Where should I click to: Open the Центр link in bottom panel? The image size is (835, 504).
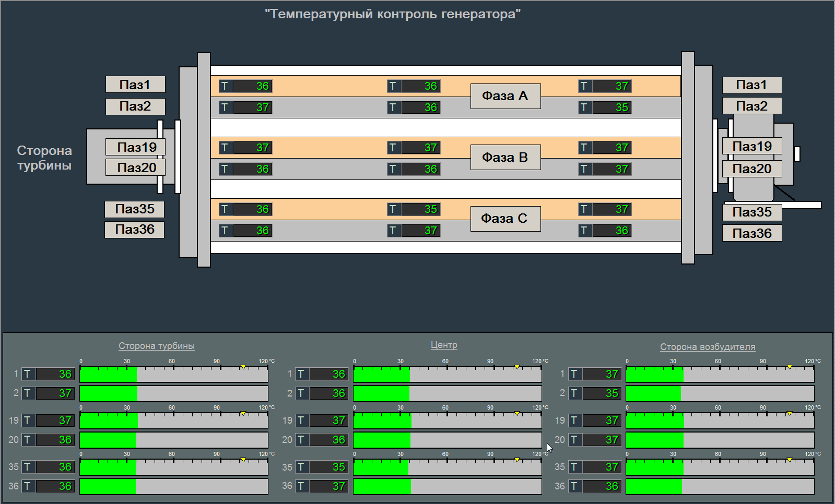tap(444, 345)
